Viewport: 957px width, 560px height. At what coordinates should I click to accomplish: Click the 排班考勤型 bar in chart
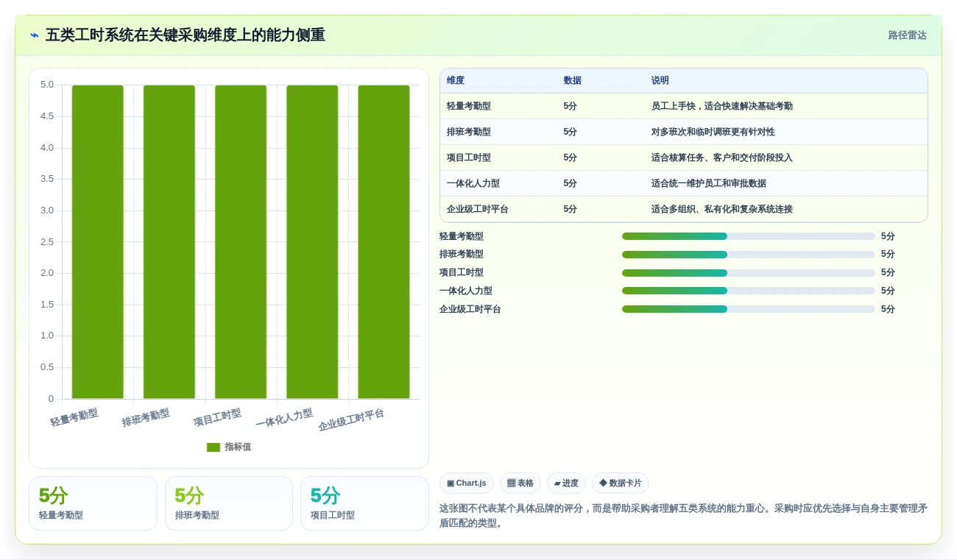coord(169,242)
